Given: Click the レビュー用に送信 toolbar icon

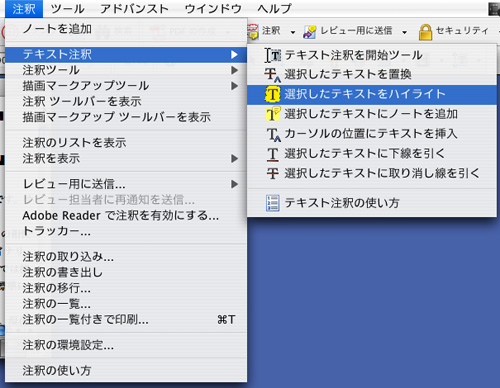Looking at the screenshot, I should click(309, 32).
